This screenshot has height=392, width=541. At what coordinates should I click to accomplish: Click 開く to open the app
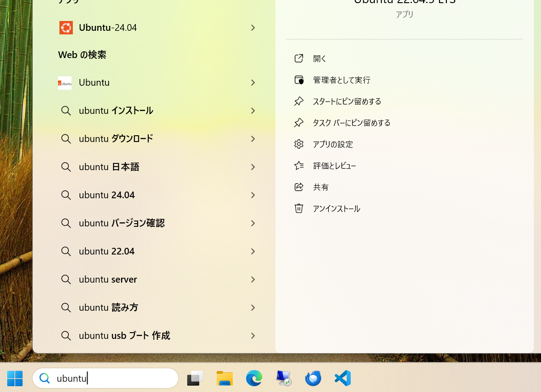coord(319,58)
